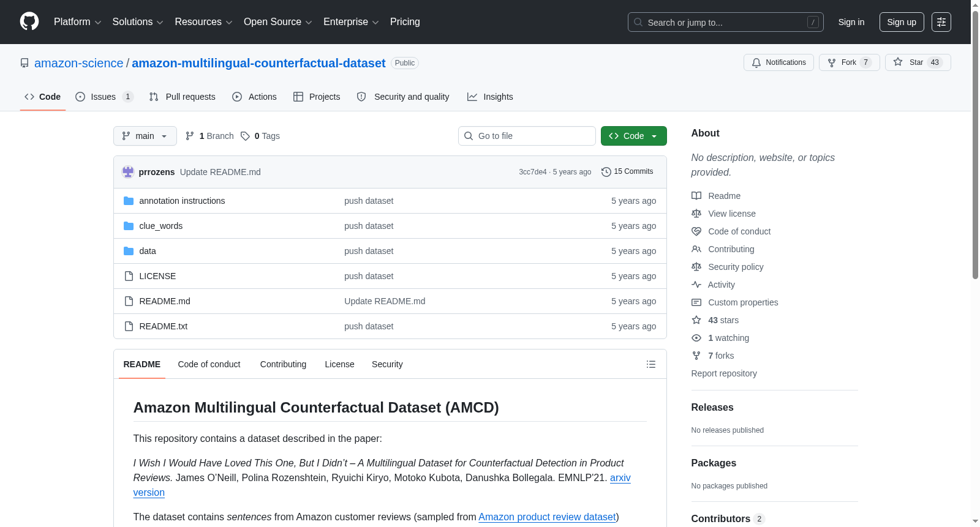The width and height of the screenshot is (980, 527).
Task: Open the Issues tab
Action: [104, 97]
